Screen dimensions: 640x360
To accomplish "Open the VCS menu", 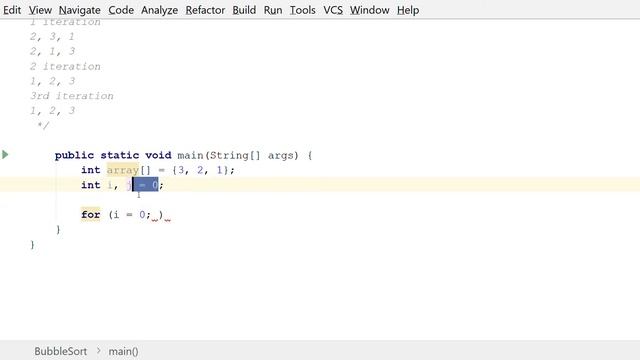I will (333, 10).
